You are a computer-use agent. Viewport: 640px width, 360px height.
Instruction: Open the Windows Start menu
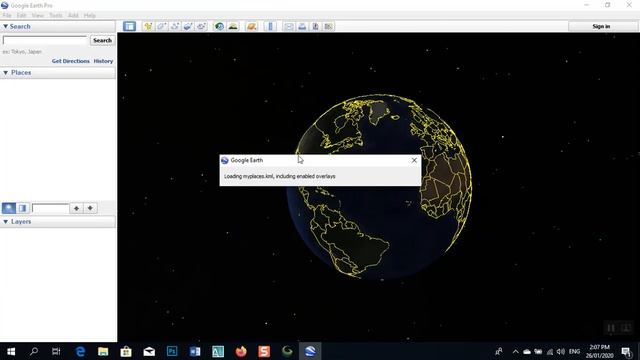pos(11,351)
